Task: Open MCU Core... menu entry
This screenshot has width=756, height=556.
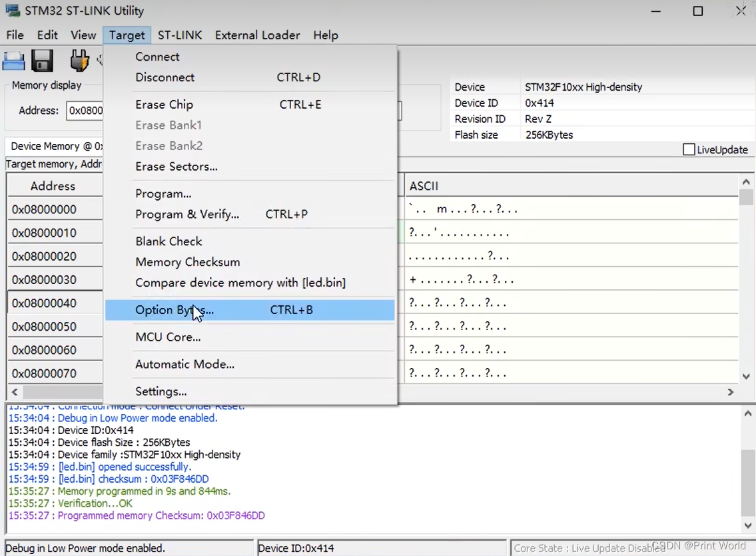Action: 250,337
